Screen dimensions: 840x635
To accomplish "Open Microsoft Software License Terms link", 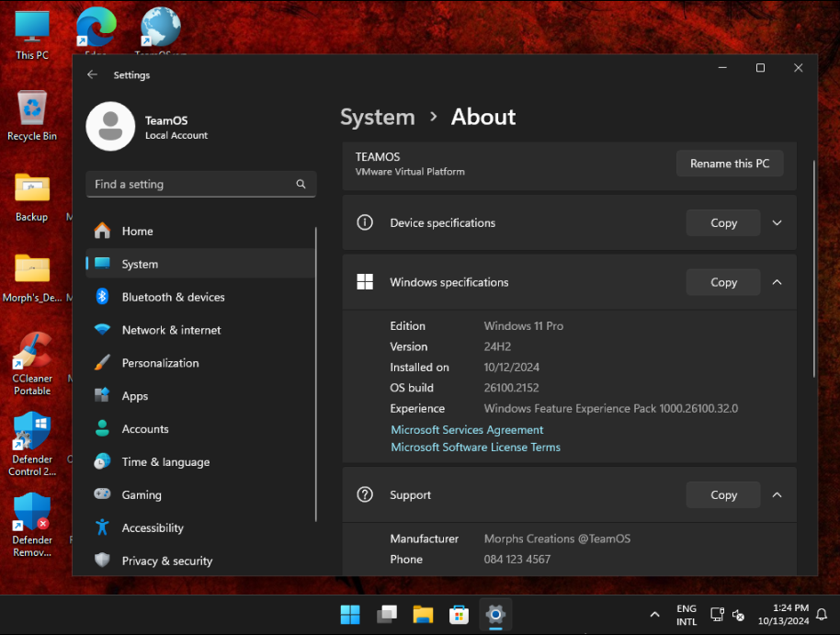I will tap(475, 447).
